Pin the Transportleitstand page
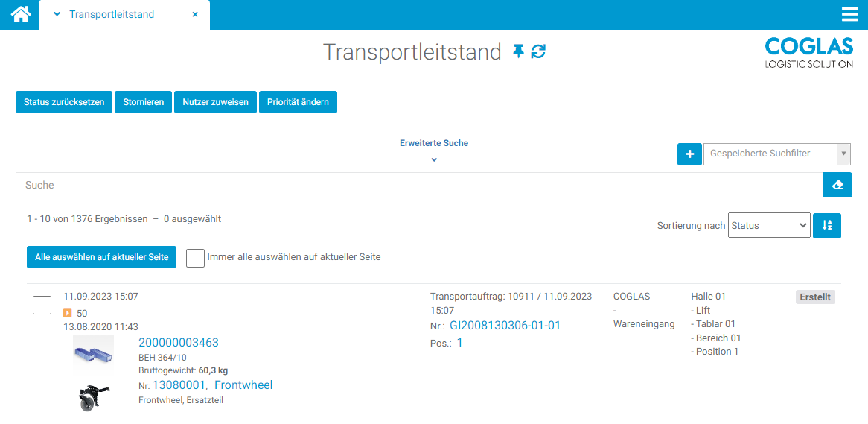 [x=519, y=51]
